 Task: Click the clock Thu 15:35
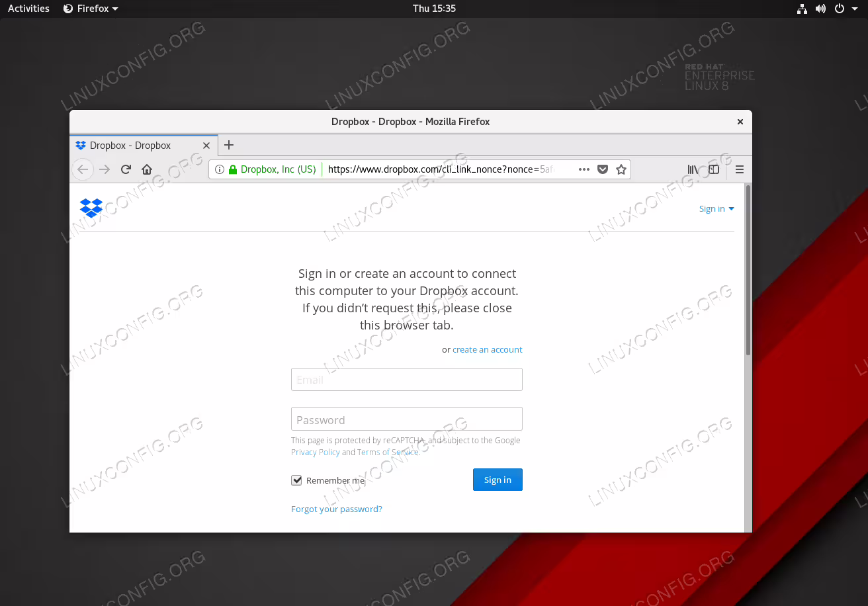pos(434,9)
